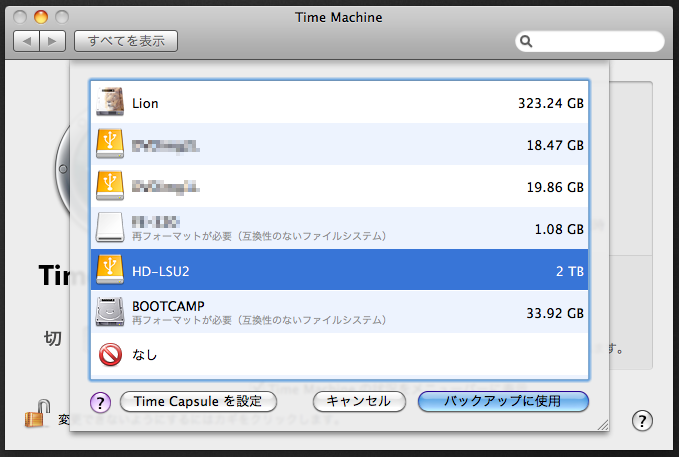Focus the System Preferences search field
679x457 pixels.
590,41
